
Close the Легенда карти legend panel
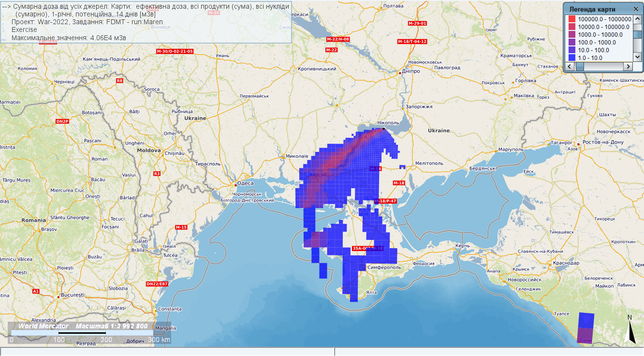click(x=636, y=9)
